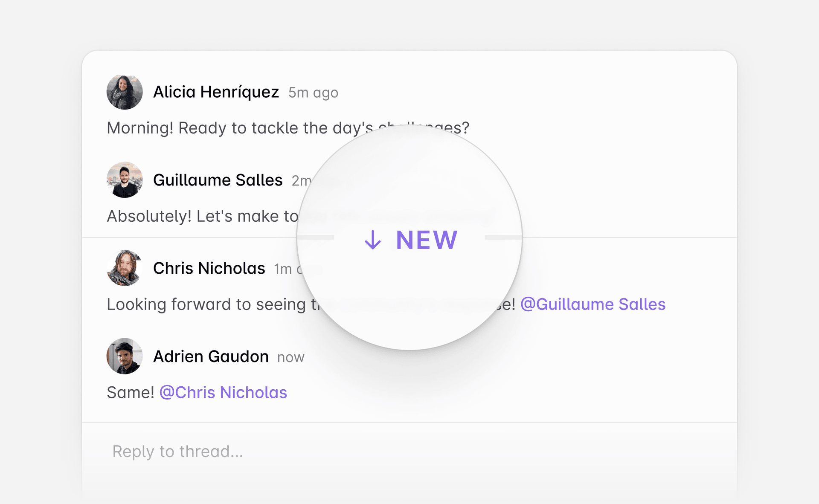Click the now timestamp on Adrien's message
819x504 pixels.
click(x=290, y=357)
